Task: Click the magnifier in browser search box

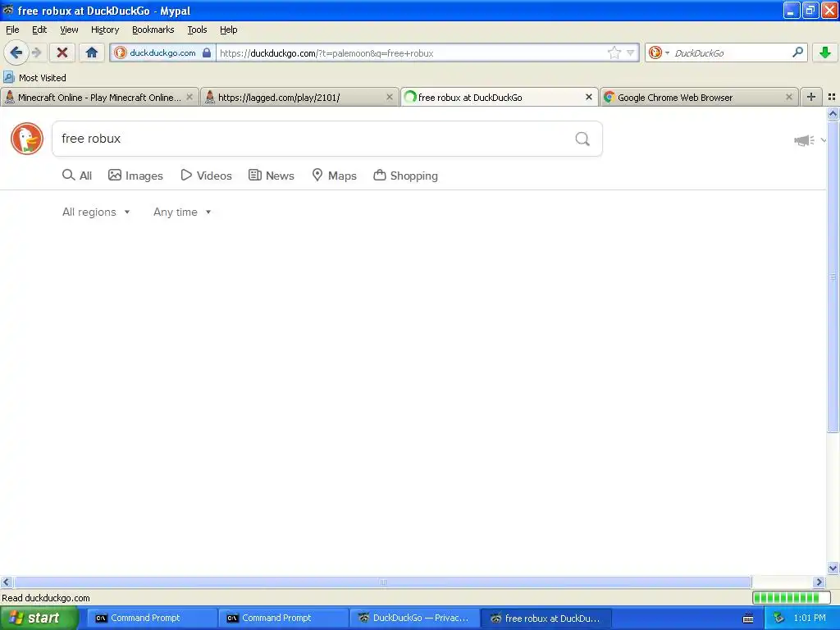Action: coord(797,52)
